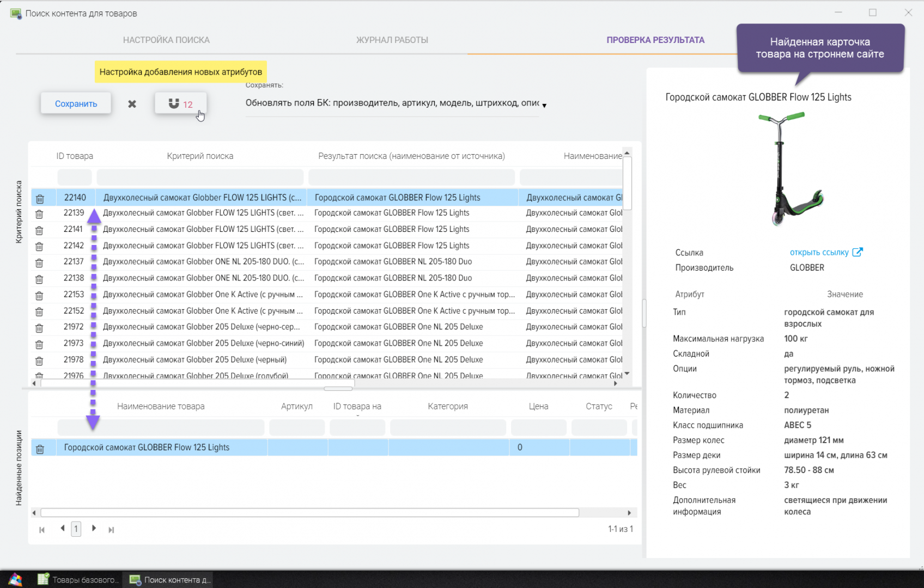This screenshot has width=924, height=588.
Task: Click the X cancel icon beside Сохранить
Action: (132, 104)
